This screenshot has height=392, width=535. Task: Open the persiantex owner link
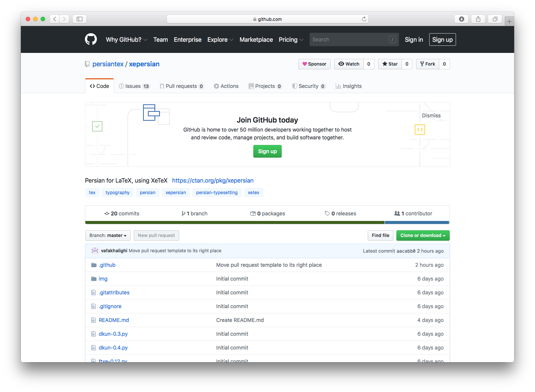click(108, 64)
